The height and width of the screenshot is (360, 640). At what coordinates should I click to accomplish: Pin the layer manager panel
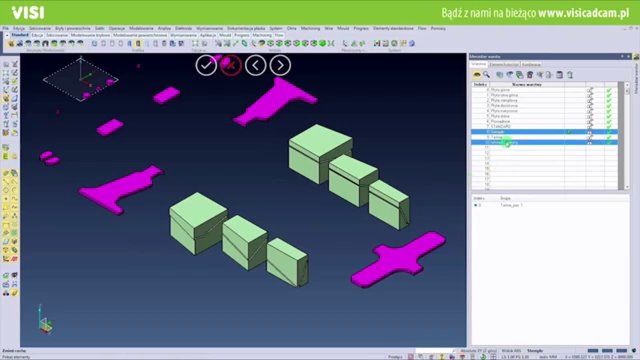pos(622,56)
